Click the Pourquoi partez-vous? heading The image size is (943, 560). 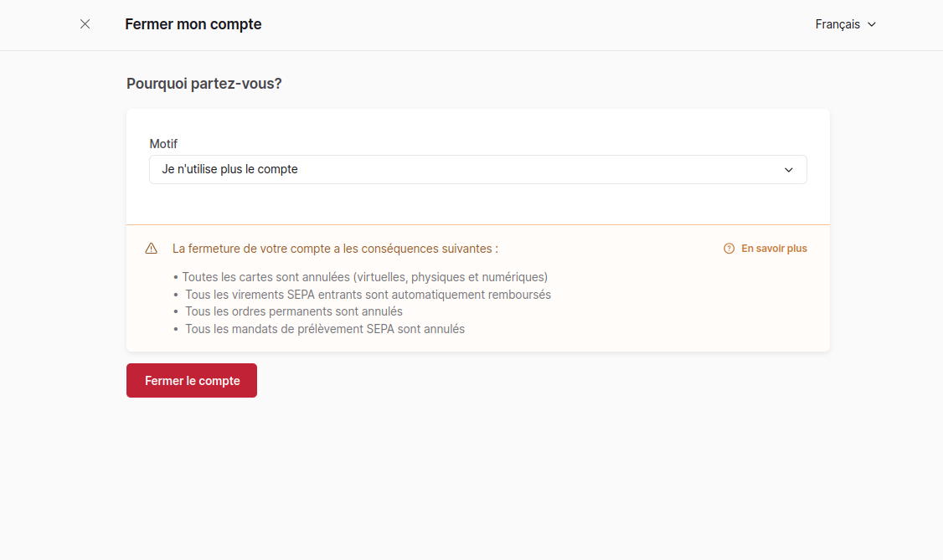(204, 84)
